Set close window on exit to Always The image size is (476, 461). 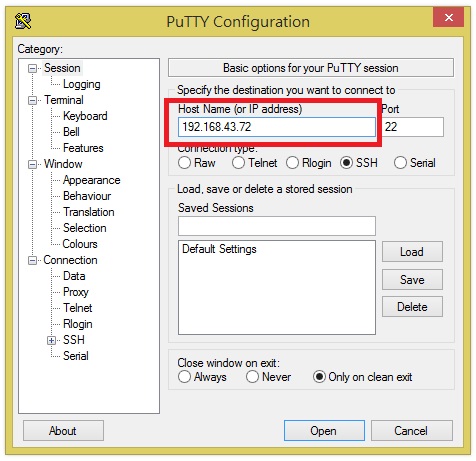[x=184, y=377]
